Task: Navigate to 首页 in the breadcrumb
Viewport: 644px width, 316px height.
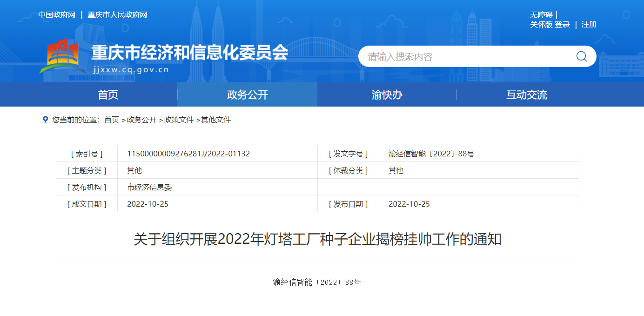Action: pos(112,120)
